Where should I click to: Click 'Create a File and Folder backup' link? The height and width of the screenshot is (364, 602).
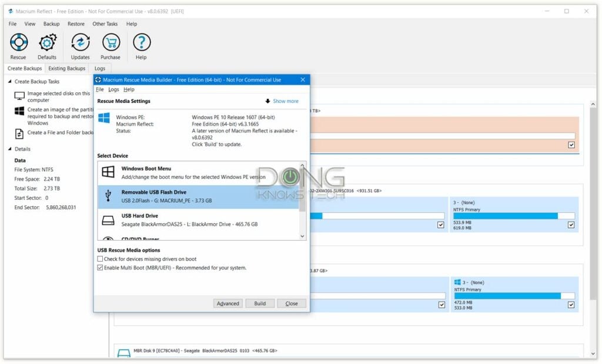point(61,132)
